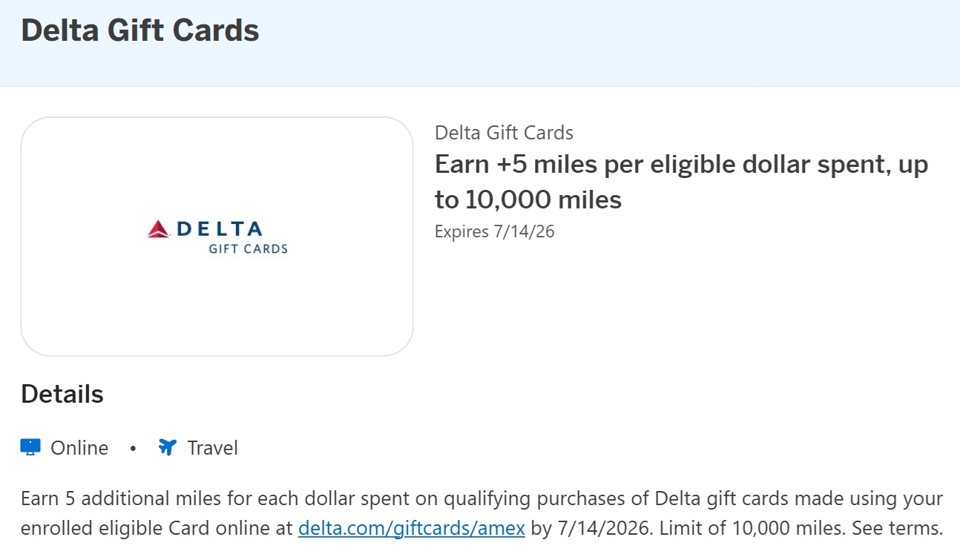Click the Delta Gift Cards page heading

tap(139, 30)
